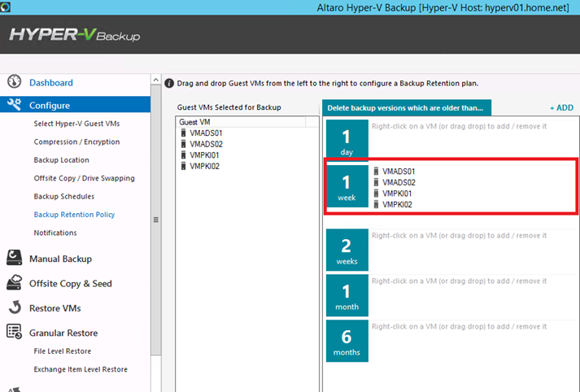Screen dimensions: 580x392
Task: Click the HYPER-V Backup logo
Action: tap(75, 35)
